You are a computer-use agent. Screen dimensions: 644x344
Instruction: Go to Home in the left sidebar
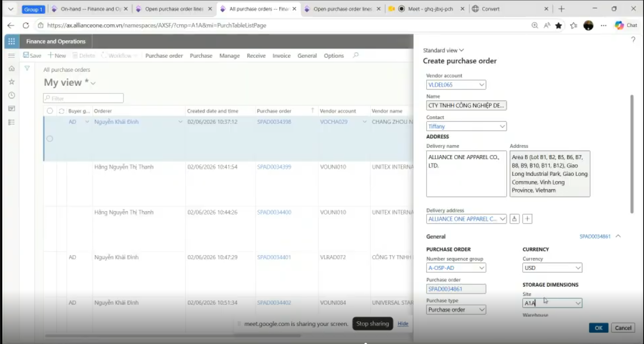11,68
